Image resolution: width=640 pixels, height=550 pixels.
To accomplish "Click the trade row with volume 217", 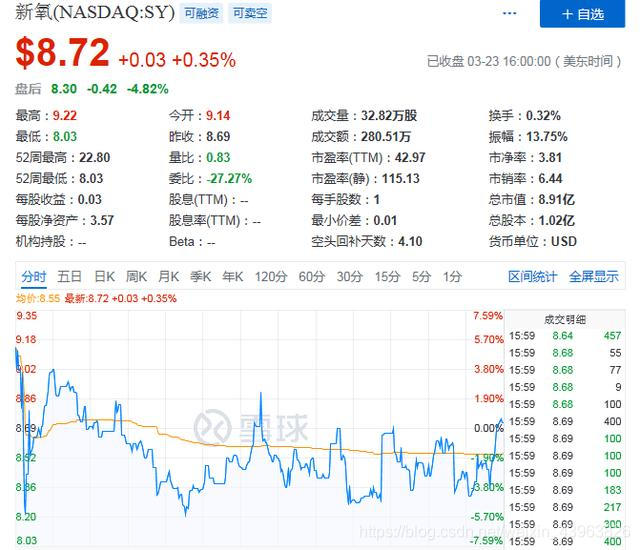I will point(565,507).
